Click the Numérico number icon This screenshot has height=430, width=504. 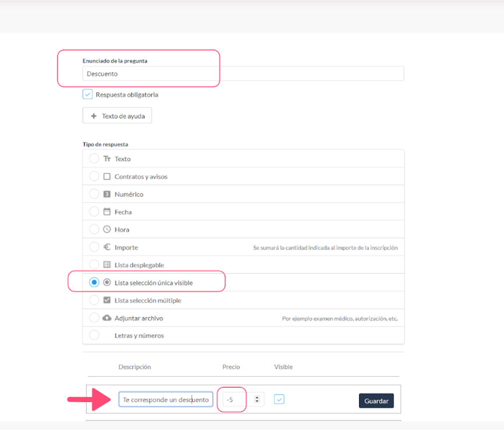[x=107, y=194]
